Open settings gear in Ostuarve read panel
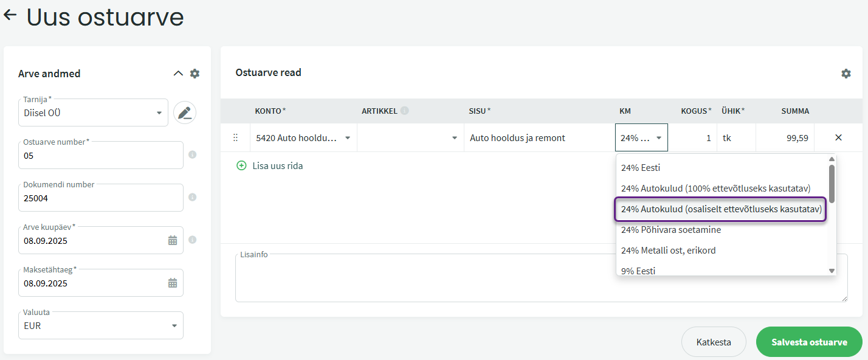 pyautogui.click(x=846, y=74)
